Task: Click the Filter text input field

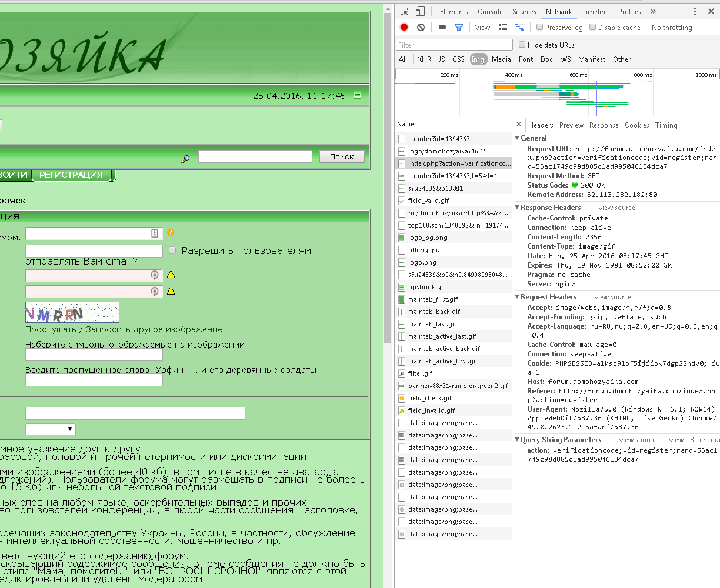Action: 454,45
